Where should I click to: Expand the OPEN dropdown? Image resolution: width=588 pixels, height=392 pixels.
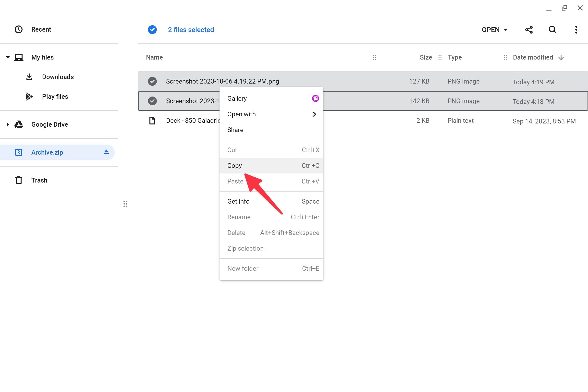tap(494, 29)
